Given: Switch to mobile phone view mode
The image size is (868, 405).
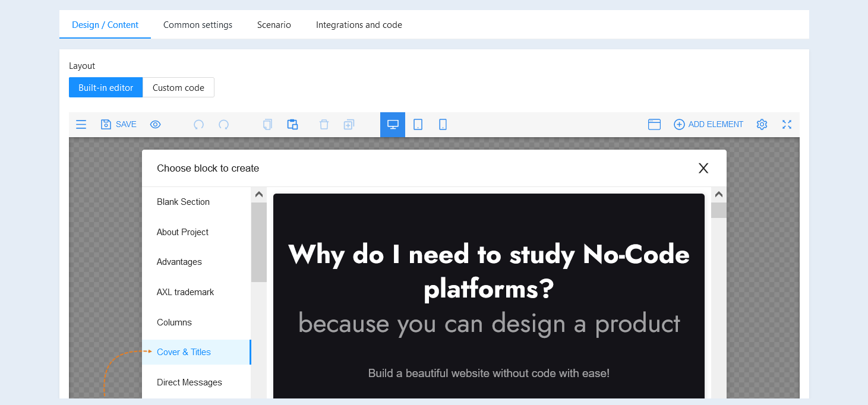Looking at the screenshot, I should 443,125.
